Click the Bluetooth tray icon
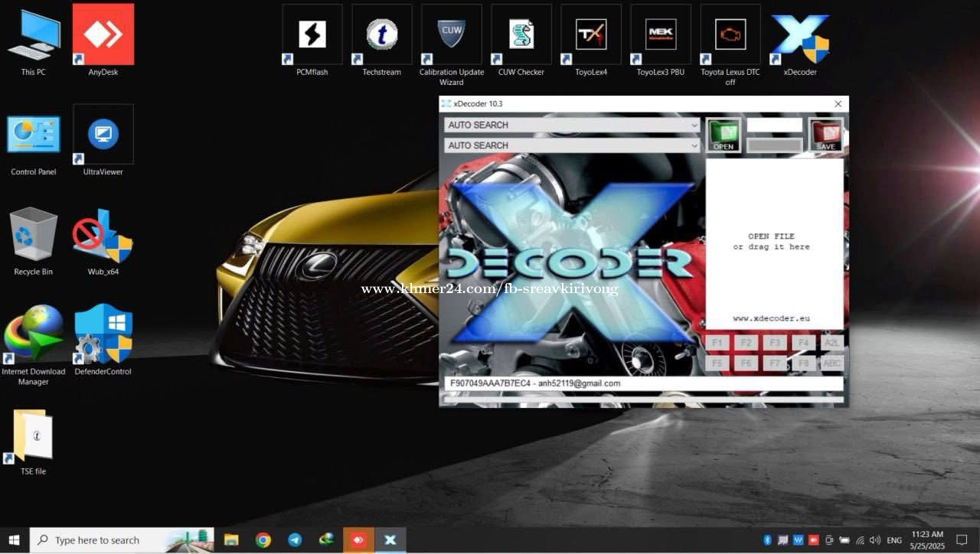This screenshot has width=980, height=554. tap(767, 540)
